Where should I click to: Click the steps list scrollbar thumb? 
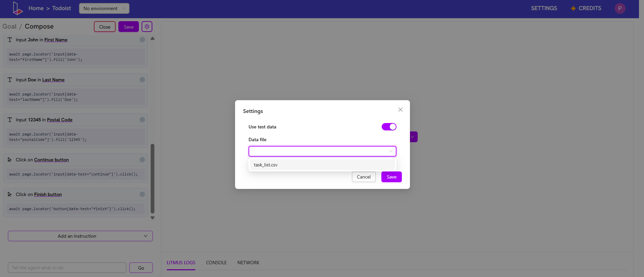[x=153, y=179]
